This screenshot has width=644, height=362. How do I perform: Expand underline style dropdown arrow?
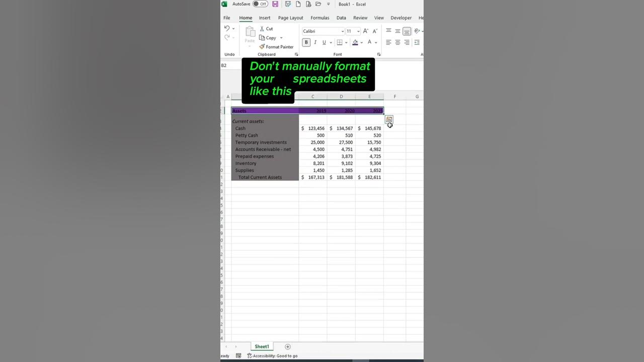(x=330, y=42)
